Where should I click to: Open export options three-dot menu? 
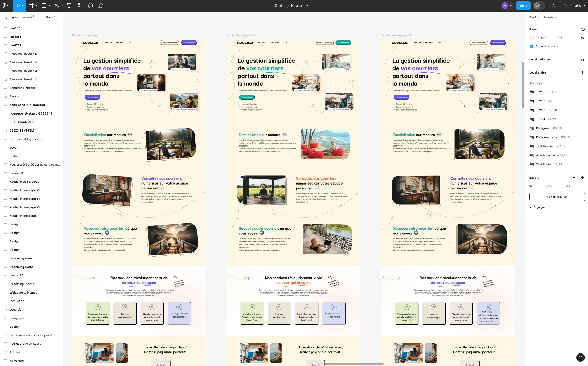pos(582,186)
